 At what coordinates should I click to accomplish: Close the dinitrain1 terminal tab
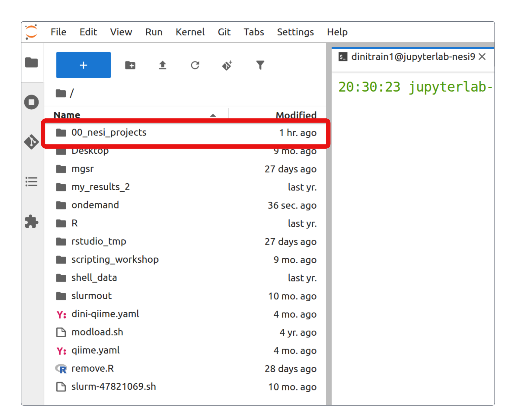coord(483,57)
